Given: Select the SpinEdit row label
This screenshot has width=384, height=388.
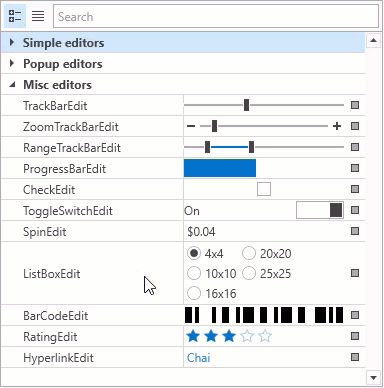Looking at the screenshot, I should click(x=44, y=232).
